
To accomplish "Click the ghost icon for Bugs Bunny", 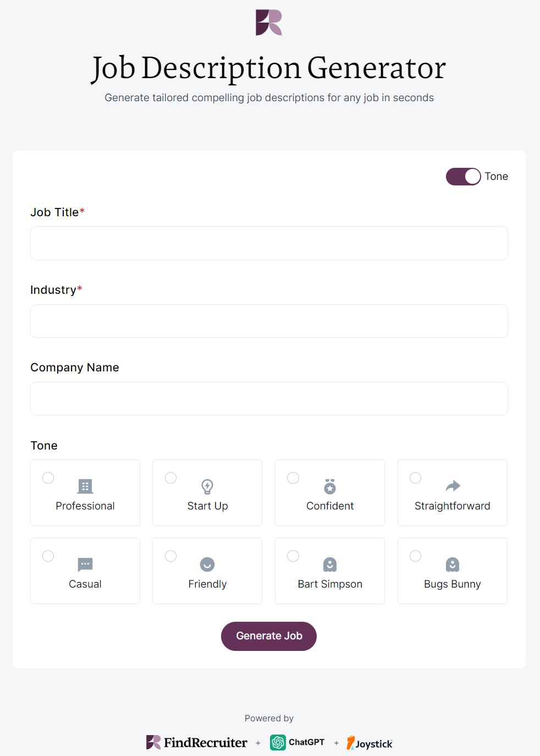I will coord(453,565).
